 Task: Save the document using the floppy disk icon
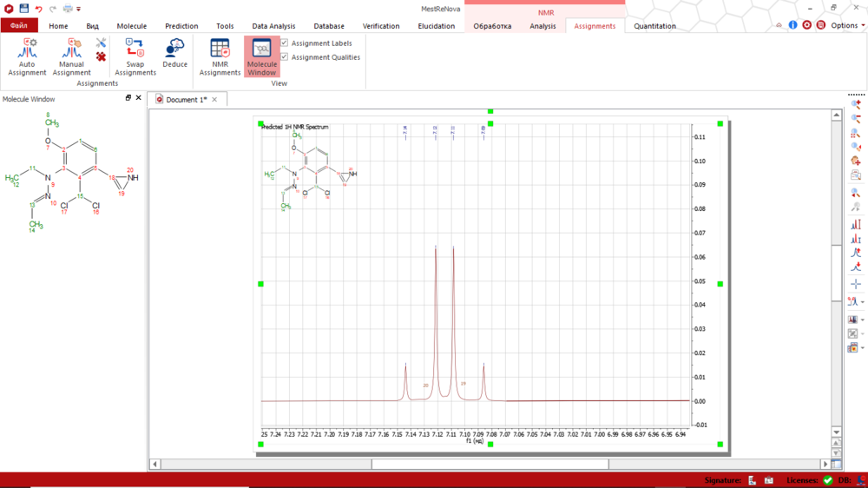24,9
